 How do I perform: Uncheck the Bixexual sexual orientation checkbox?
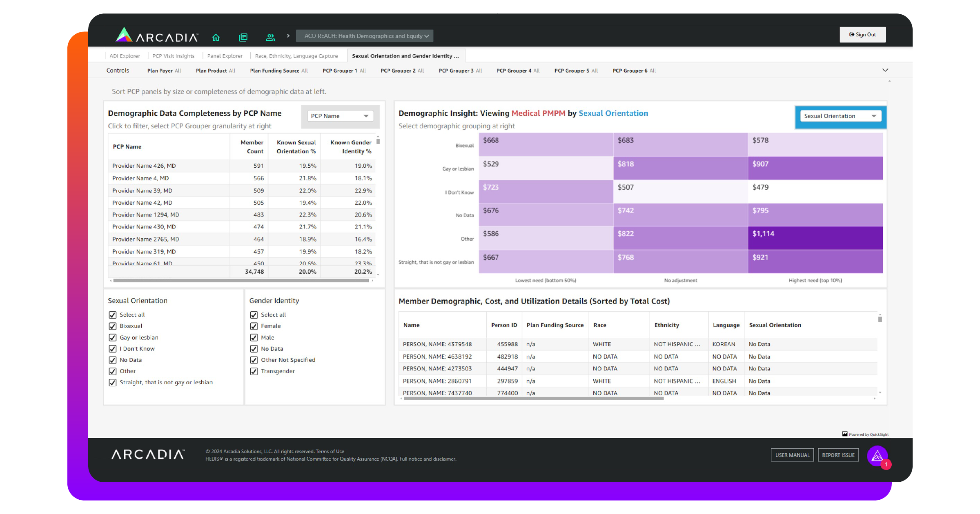tap(113, 326)
